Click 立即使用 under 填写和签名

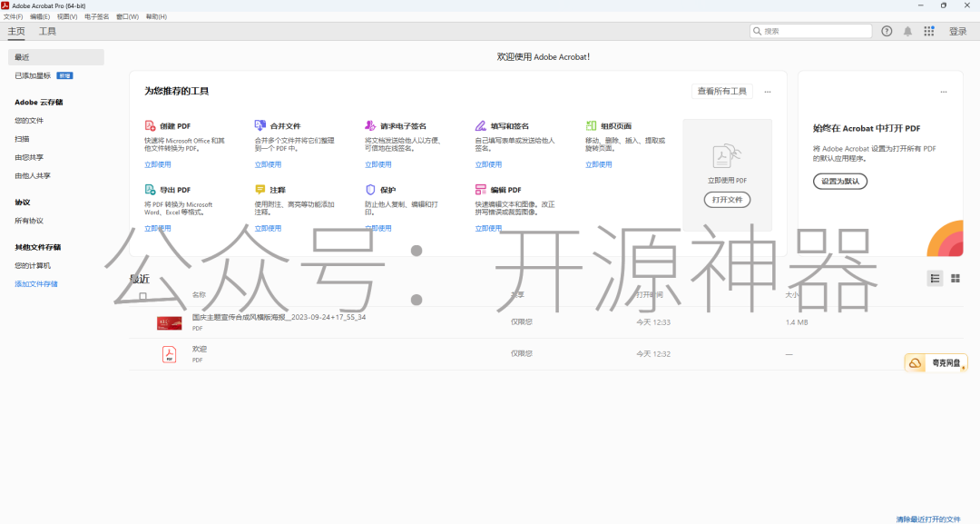tap(488, 164)
